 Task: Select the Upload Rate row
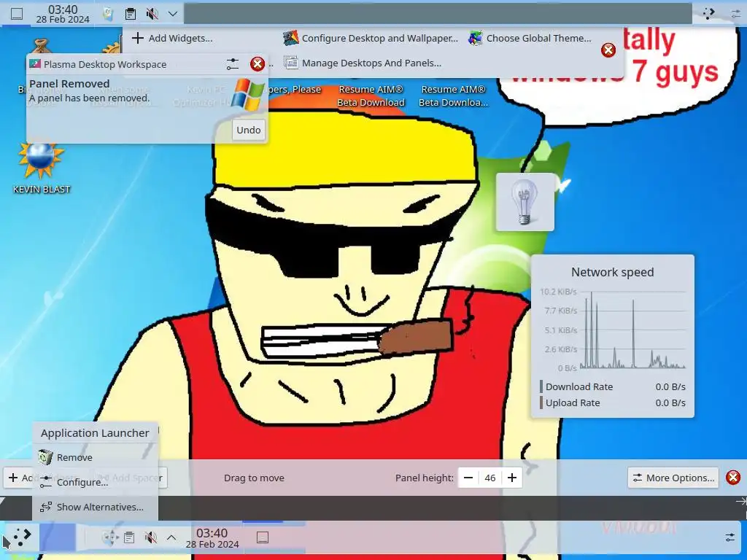613,402
